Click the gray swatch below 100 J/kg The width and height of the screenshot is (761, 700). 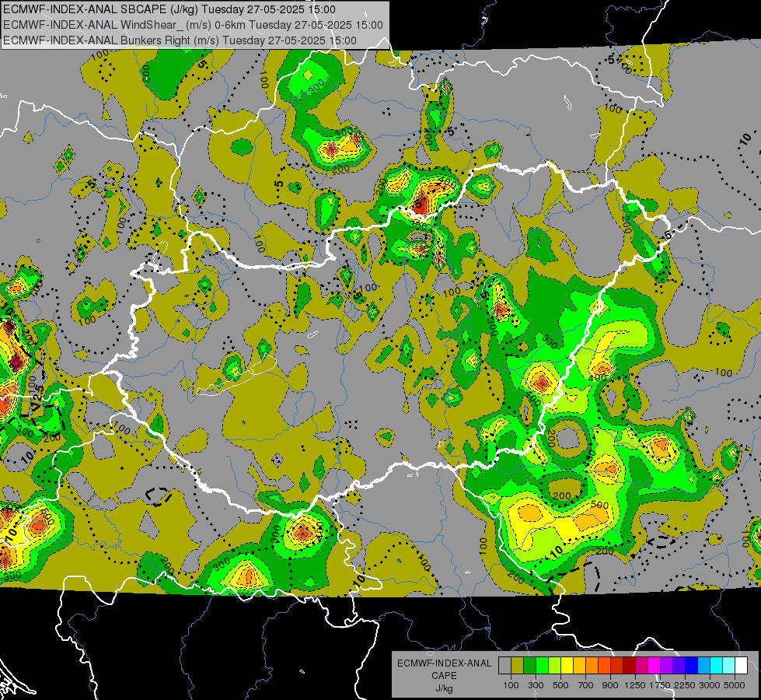(x=504, y=666)
